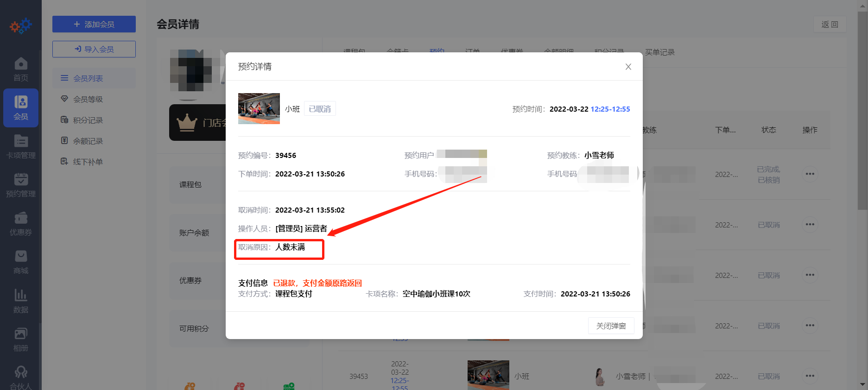868x390 pixels.
Task: Click the 返回 back button
Action: click(x=830, y=25)
